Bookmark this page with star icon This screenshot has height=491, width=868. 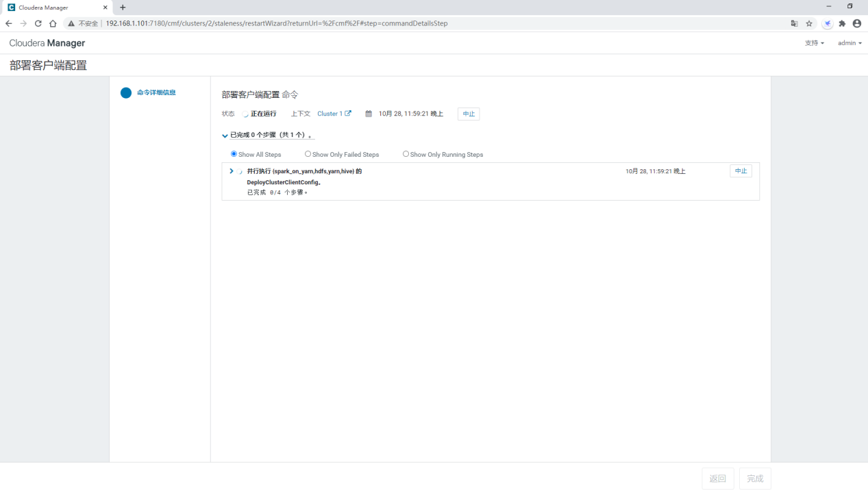point(809,23)
